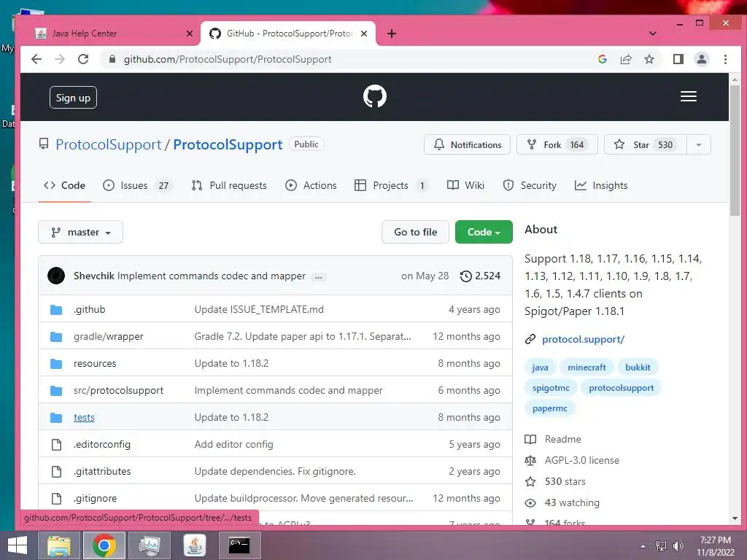This screenshot has width=747, height=560.
Task: Expand the commit message ellipsis
Action: [x=318, y=276]
